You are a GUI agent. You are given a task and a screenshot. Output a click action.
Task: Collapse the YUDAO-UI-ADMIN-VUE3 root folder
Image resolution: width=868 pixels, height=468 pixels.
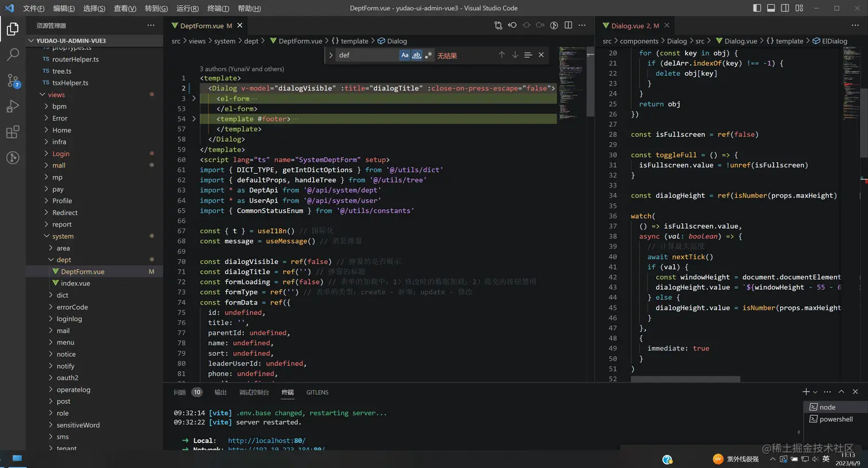[x=94, y=41]
